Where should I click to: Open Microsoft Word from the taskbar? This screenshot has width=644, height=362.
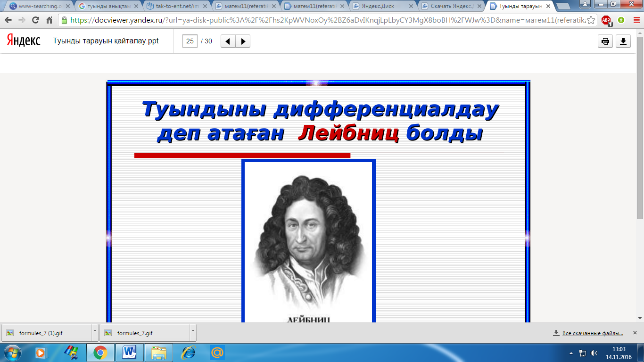(129, 353)
